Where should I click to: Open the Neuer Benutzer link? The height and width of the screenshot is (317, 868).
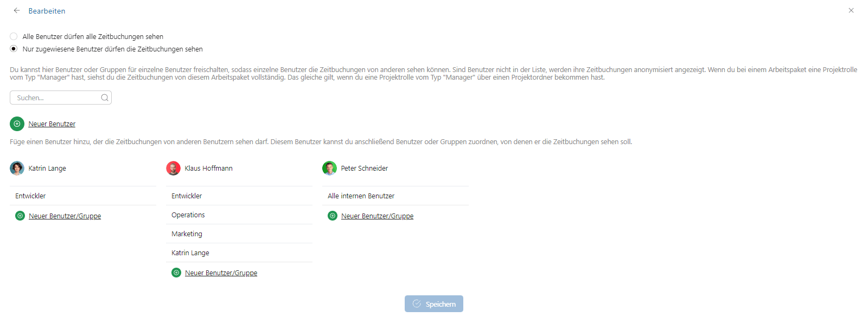pos(52,124)
